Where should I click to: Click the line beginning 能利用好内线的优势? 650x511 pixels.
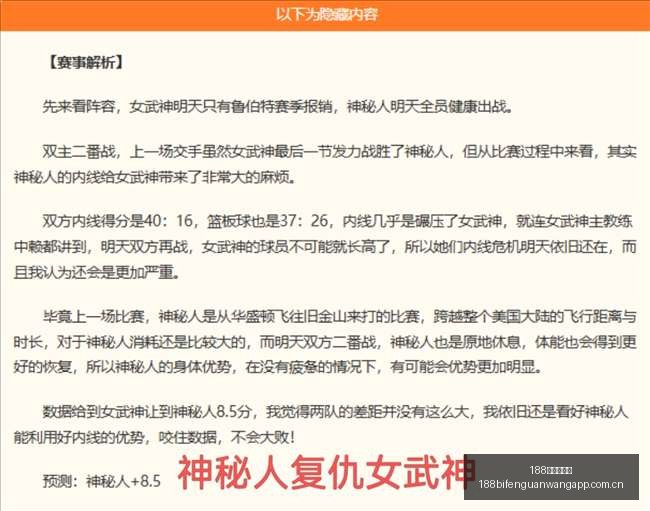[154, 437]
